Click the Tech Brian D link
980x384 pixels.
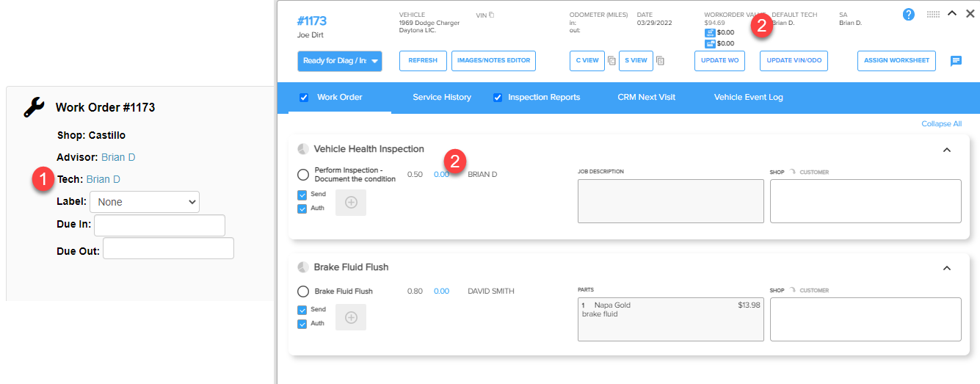(104, 179)
